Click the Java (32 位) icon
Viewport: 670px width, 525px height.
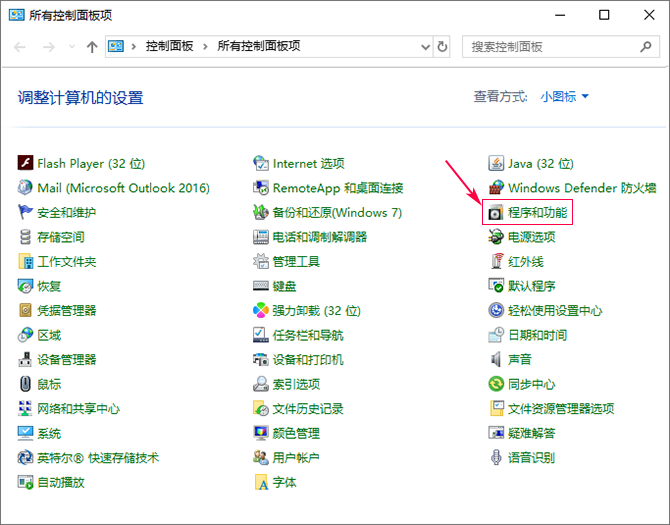(x=496, y=163)
